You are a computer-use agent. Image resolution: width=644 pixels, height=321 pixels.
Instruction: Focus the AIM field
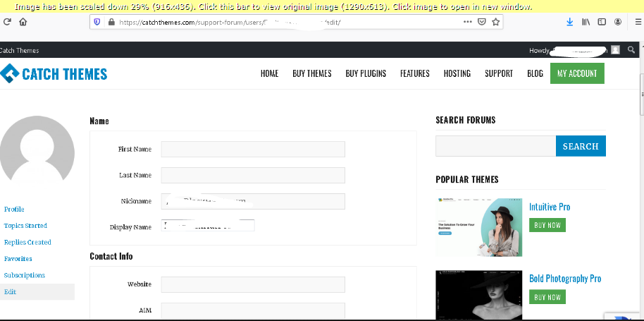253,310
